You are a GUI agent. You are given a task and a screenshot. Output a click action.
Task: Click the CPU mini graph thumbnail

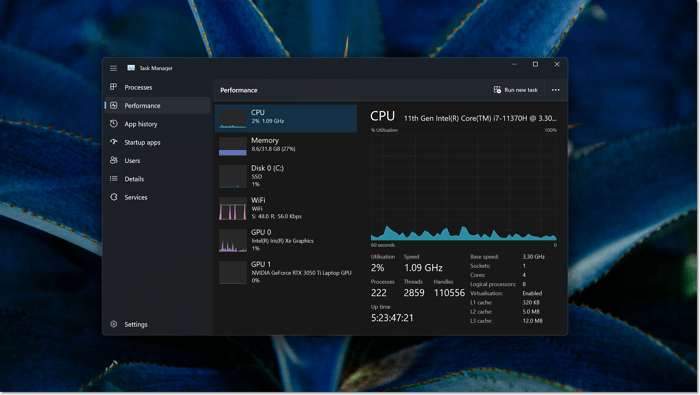[x=233, y=119]
